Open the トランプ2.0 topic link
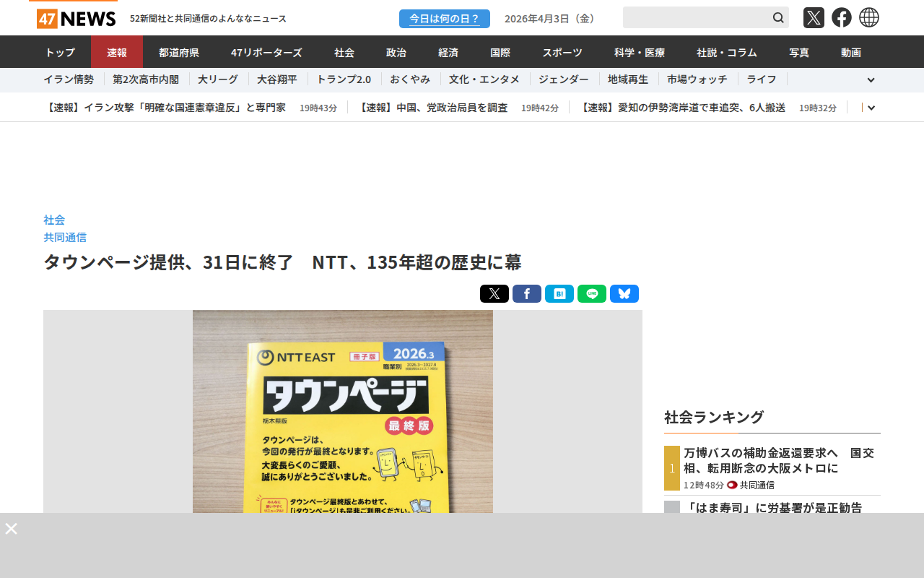Image resolution: width=924 pixels, height=578 pixels. [x=344, y=79]
